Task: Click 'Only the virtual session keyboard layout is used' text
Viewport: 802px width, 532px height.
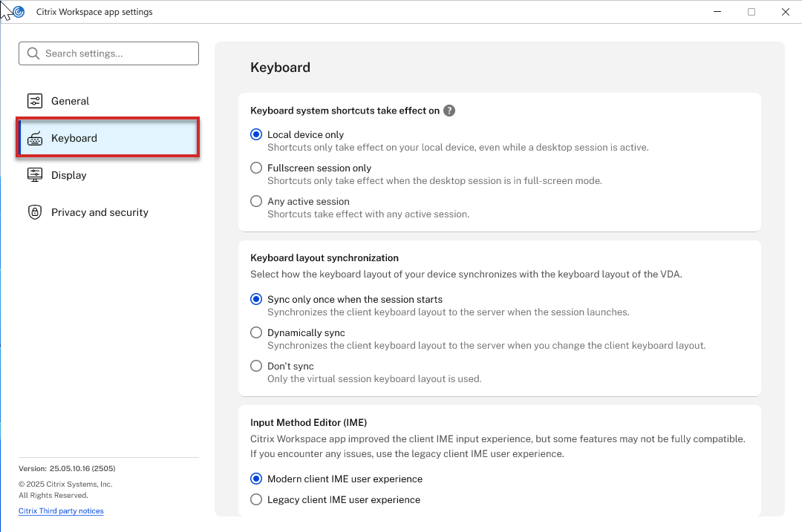Action: (374, 378)
